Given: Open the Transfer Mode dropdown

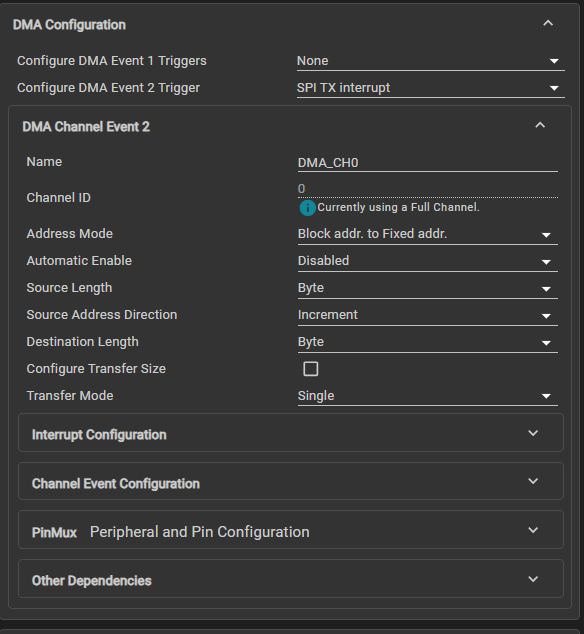Looking at the screenshot, I should tap(427, 396).
